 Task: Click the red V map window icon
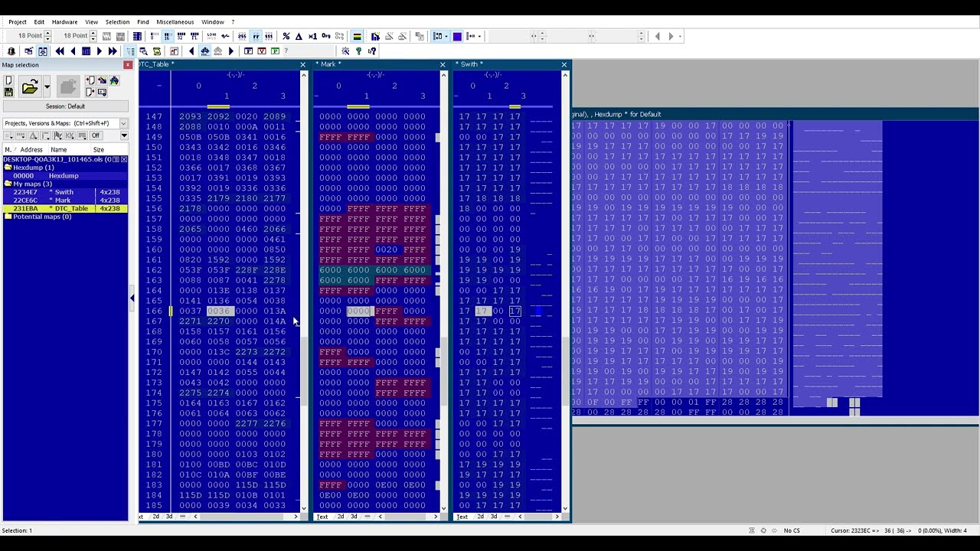pos(262,51)
